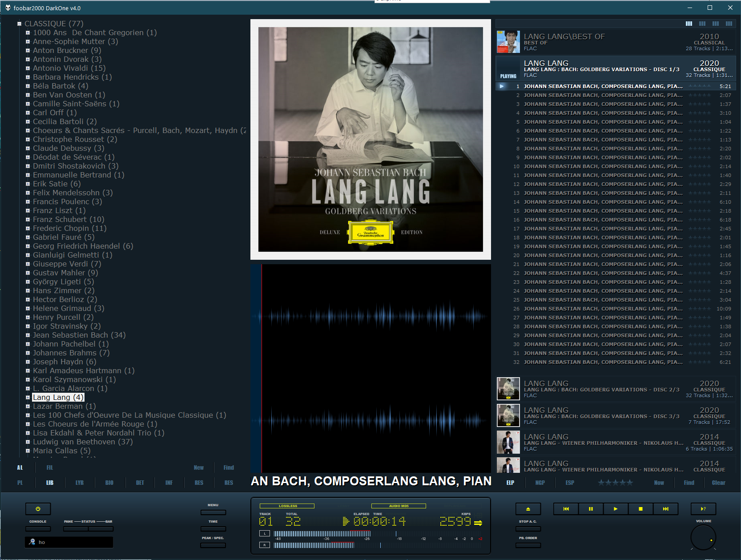Toggle the PEAK / SPEC. button
741x560 pixels.
(x=213, y=545)
